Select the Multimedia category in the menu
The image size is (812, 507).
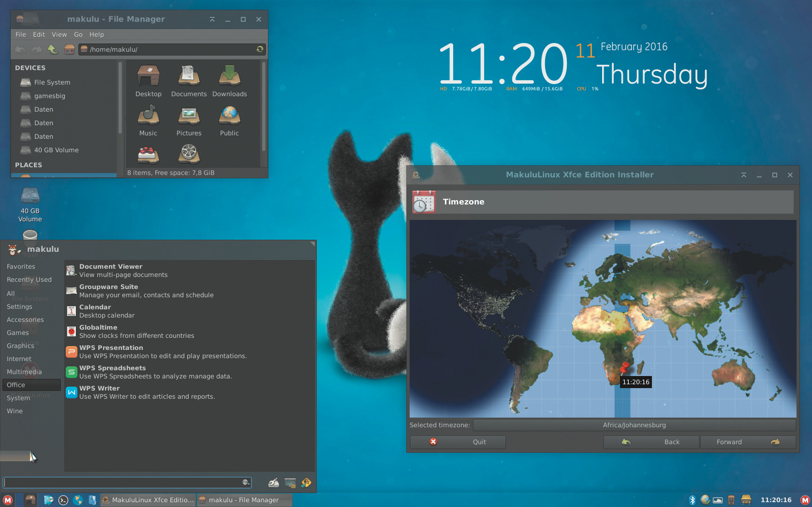tap(24, 372)
